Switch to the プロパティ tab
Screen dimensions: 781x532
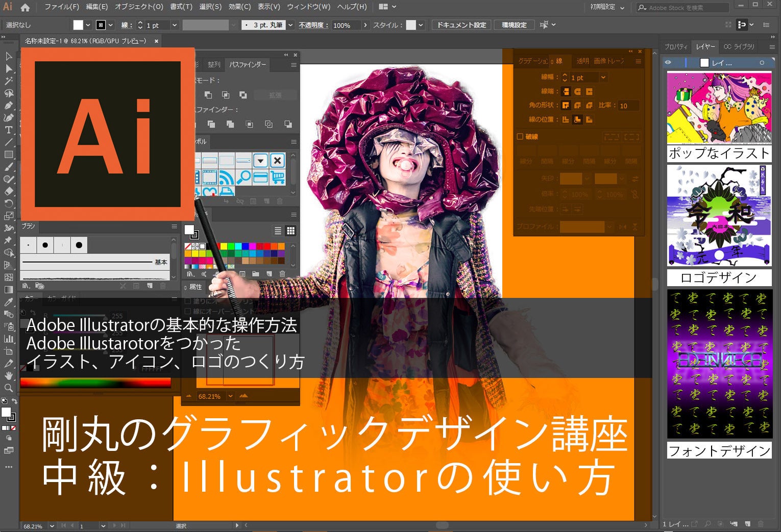point(676,47)
